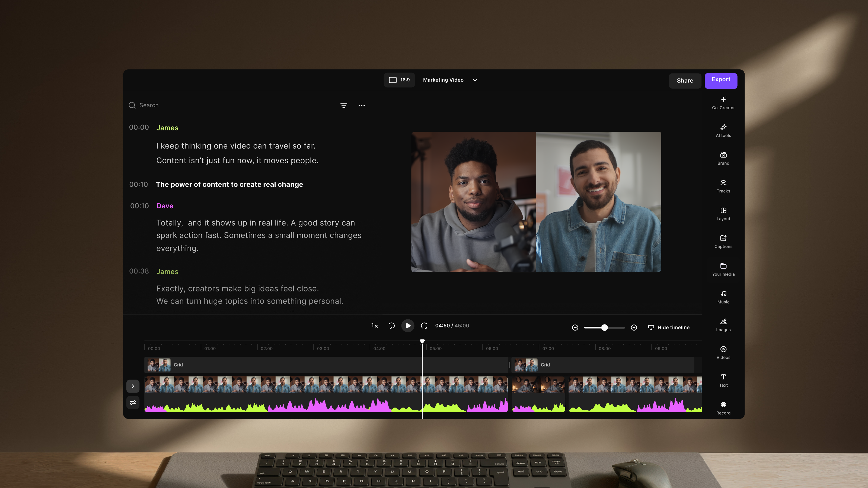Viewport: 868px width, 488px height.
Task: Skip forward 5 seconds
Action: point(424,326)
